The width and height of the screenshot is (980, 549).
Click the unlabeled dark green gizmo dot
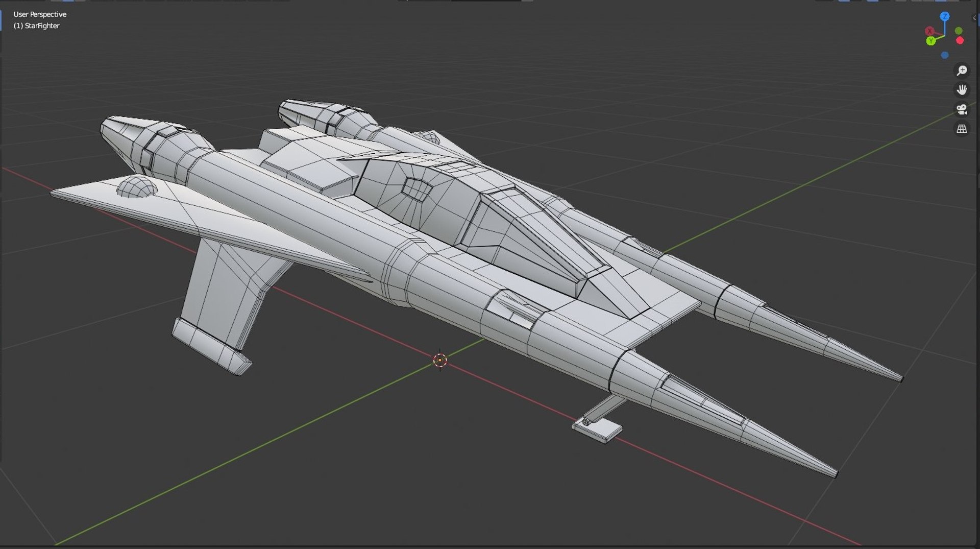click(x=959, y=31)
